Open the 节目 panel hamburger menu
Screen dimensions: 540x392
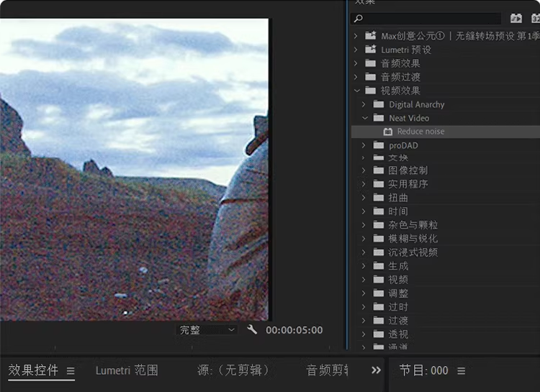coord(462,371)
